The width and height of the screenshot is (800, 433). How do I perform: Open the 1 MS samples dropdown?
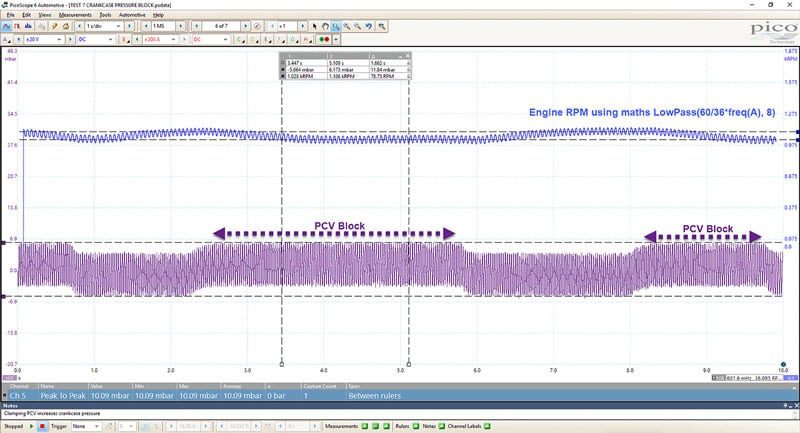(x=163, y=26)
